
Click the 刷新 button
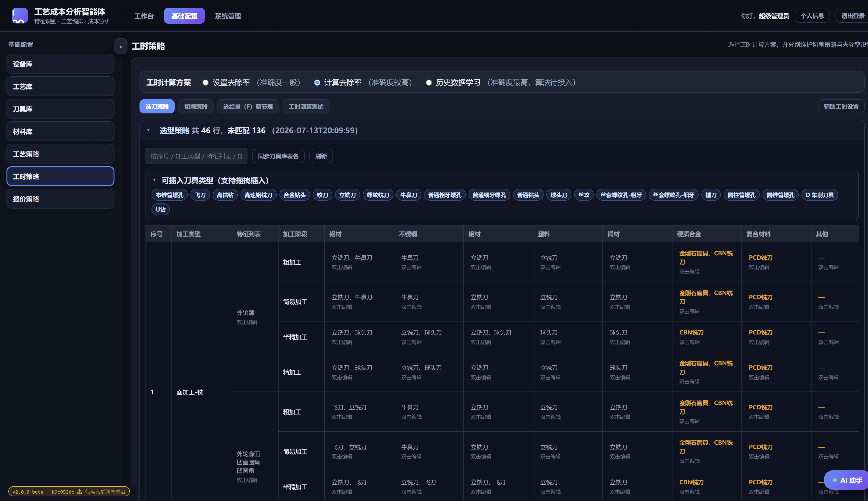click(x=321, y=156)
